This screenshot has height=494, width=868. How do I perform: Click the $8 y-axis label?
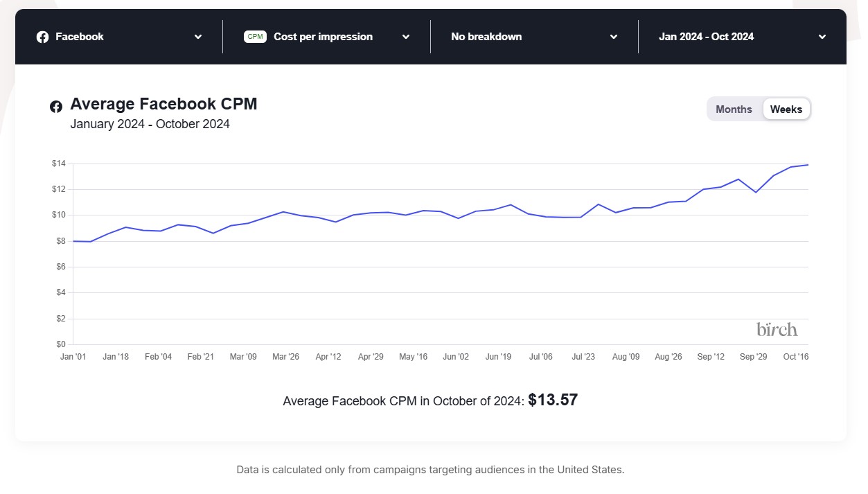pos(60,241)
